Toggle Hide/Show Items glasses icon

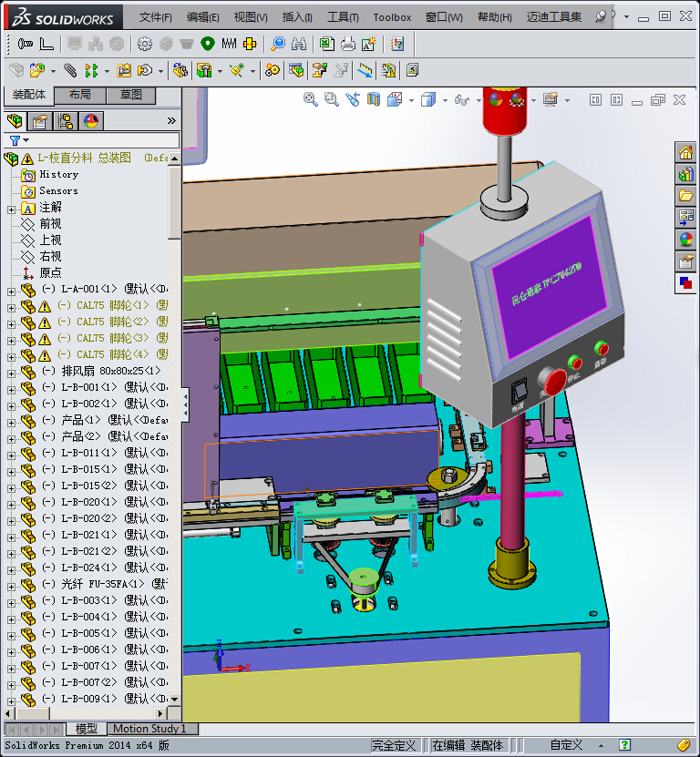(x=462, y=100)
